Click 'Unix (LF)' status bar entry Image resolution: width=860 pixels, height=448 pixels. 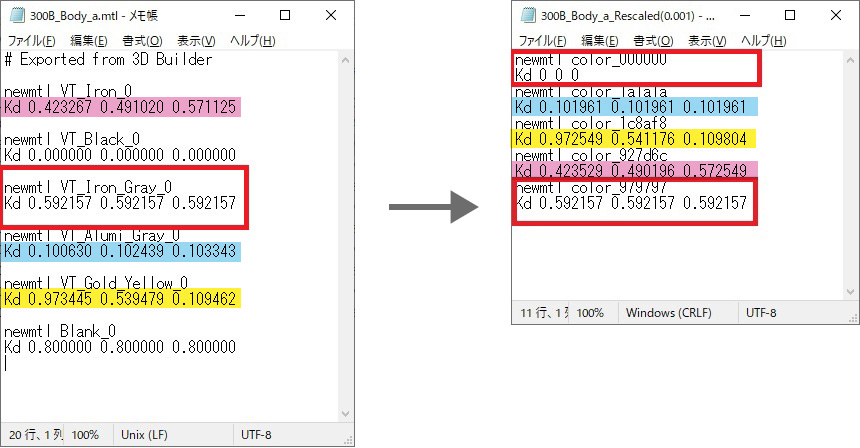[x=144, y=435]
